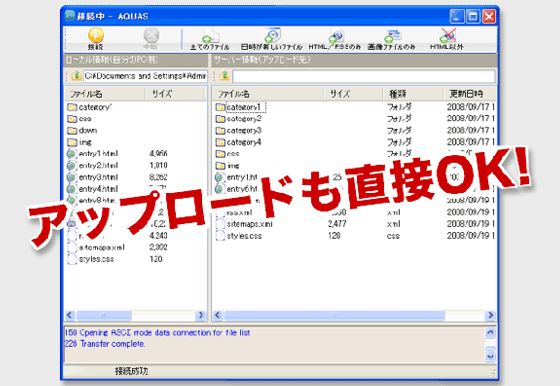
Task: Click server pane scroll-left arrow
Action: pos(218,315)
